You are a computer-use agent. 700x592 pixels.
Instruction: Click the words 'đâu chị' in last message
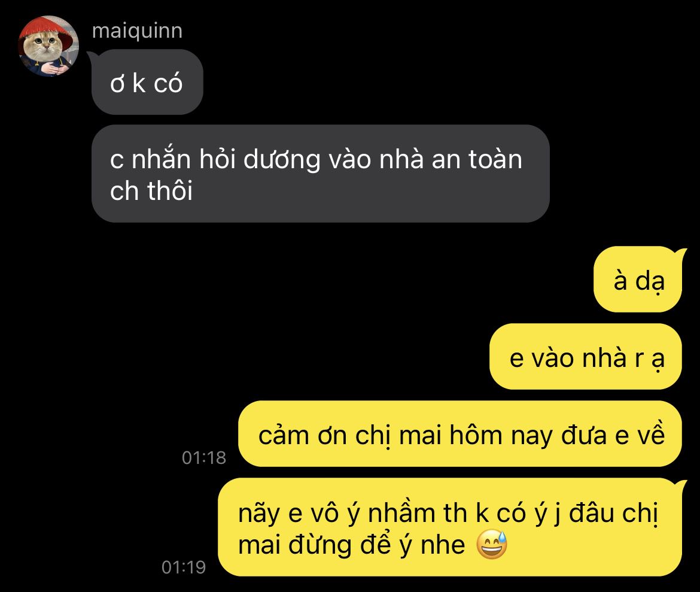pos(614,514)
